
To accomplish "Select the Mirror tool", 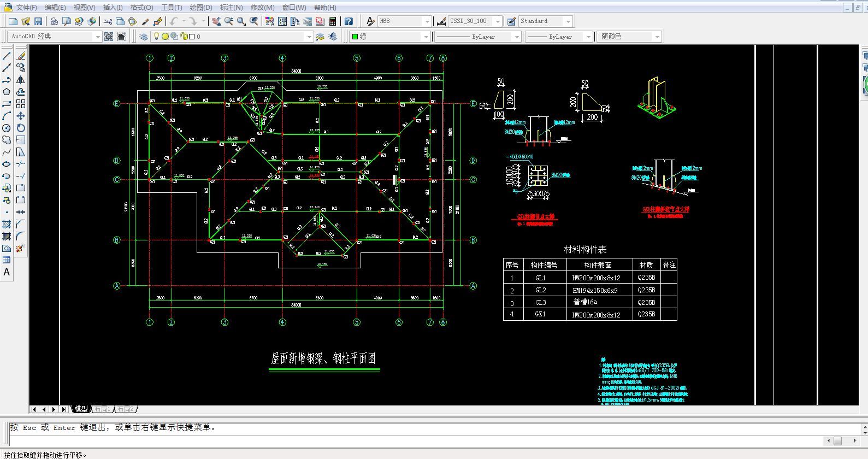I will 21,80.
